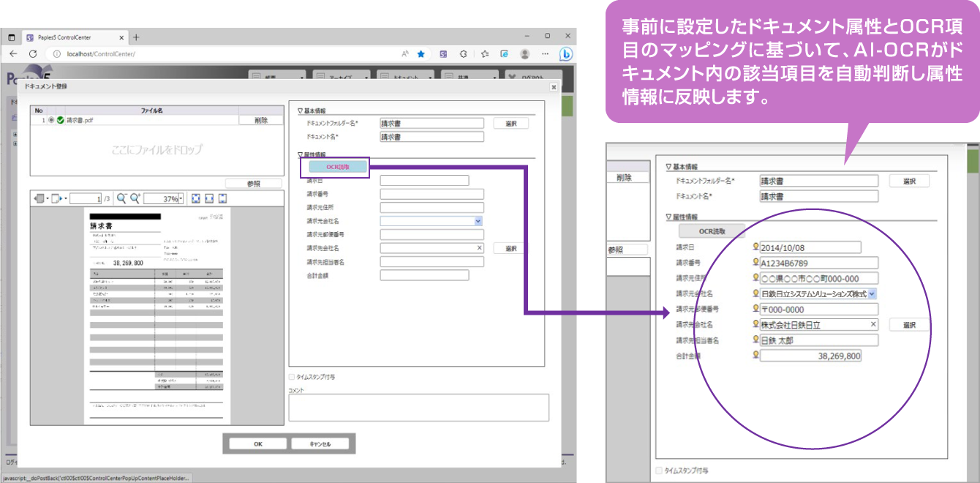
Task: Clear 株式会社日鉄日立 with the x icon
Action: point(873,325)
